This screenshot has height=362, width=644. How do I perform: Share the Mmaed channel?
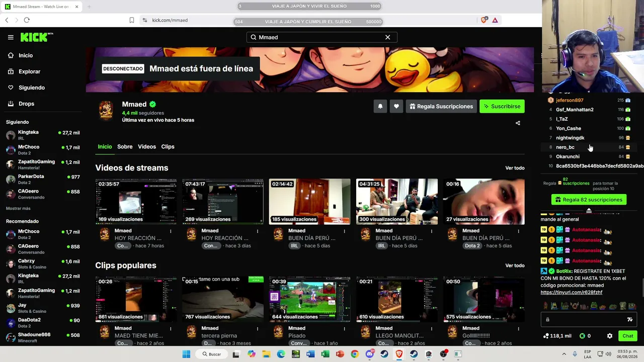tap(518, 123)
